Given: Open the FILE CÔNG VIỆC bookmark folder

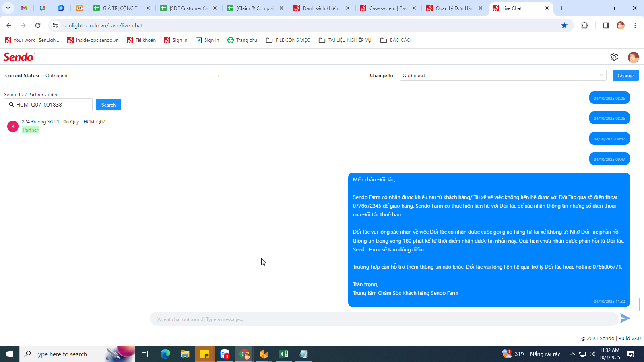Looking at the screenshot, I should (288, 40).
